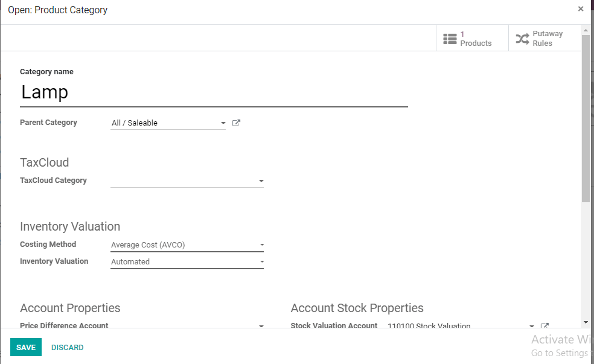Expand Price Difference Account dropdown
Screen dimensions: 594x364
pyautogui.click(x=261, y=326)
